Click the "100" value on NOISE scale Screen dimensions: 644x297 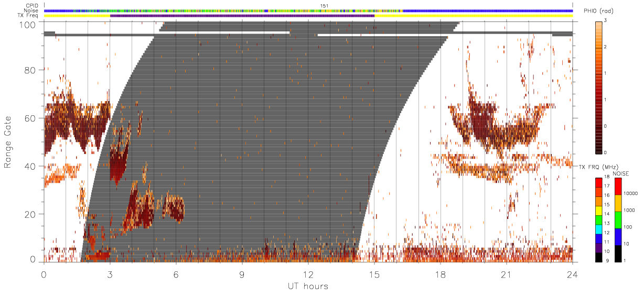[x=628, y=227]
